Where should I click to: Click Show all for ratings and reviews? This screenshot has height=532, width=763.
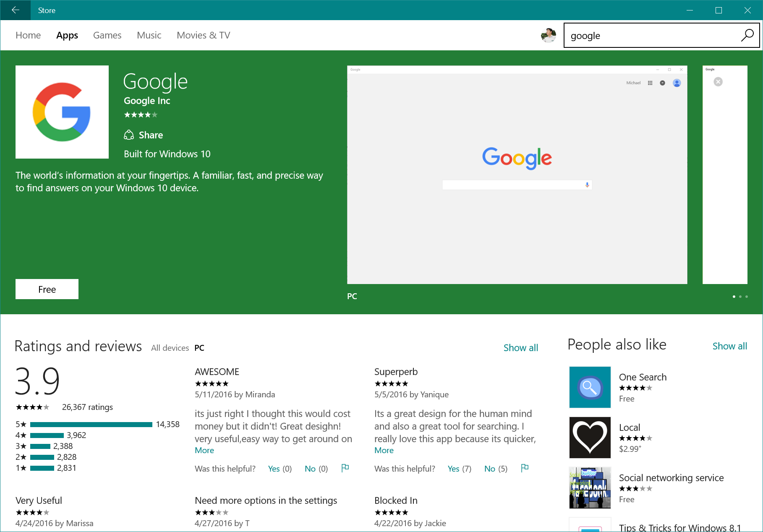pos(520,348)
